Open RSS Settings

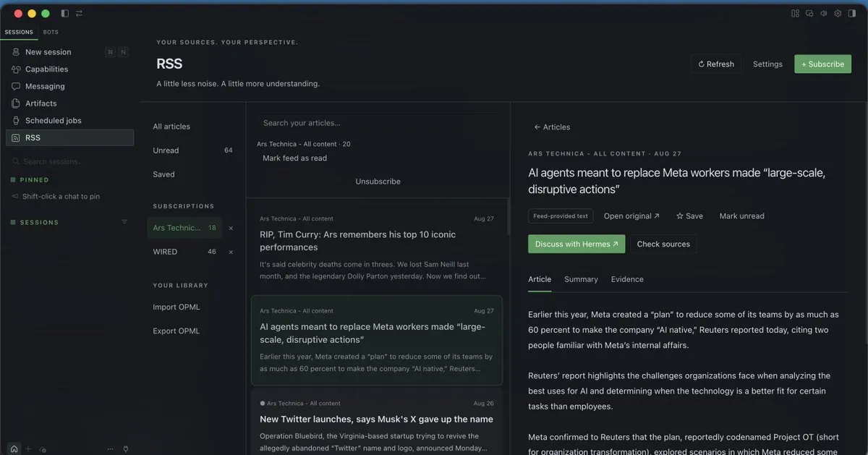[767, 64]
